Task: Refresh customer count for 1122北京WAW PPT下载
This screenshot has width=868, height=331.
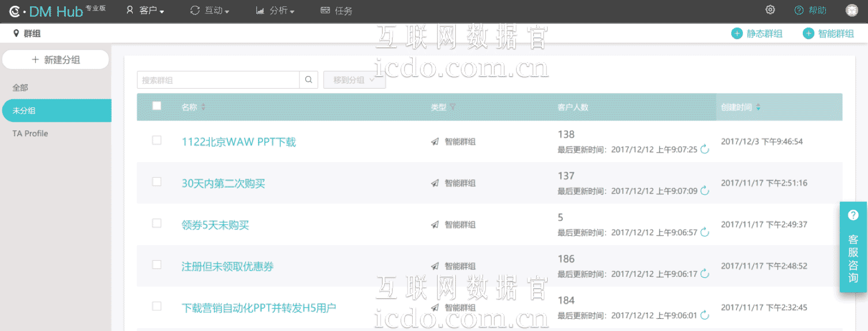Action: tap(704, 150)
